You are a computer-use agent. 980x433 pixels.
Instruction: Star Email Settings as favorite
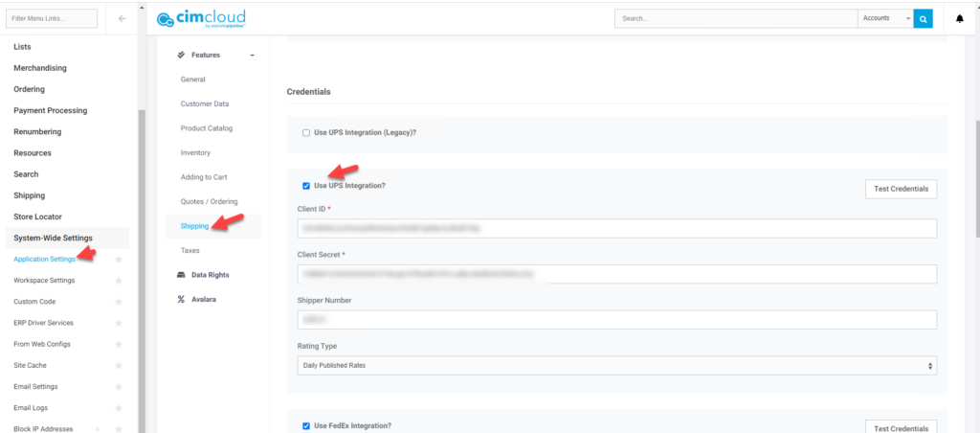119,387
